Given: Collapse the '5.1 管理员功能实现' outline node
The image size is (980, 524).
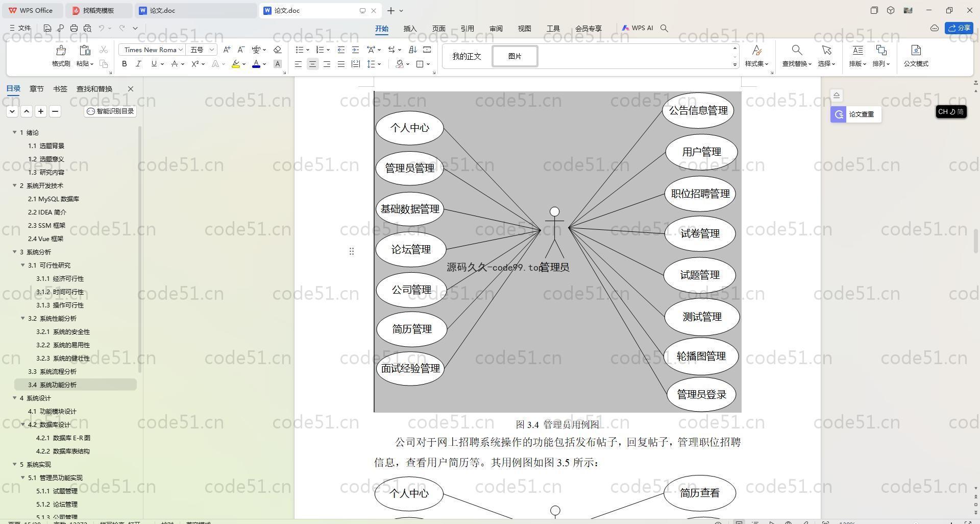Looking at the screenshot, I should tap(23, 478).
